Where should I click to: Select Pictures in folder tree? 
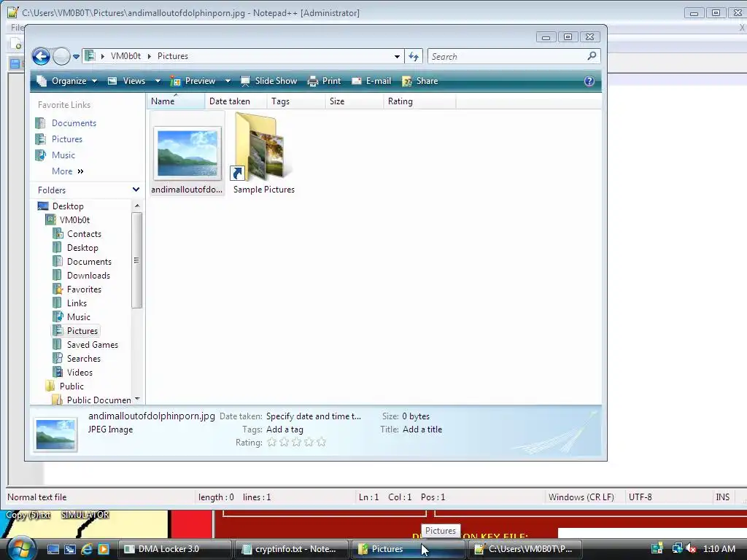click(82, 330)
